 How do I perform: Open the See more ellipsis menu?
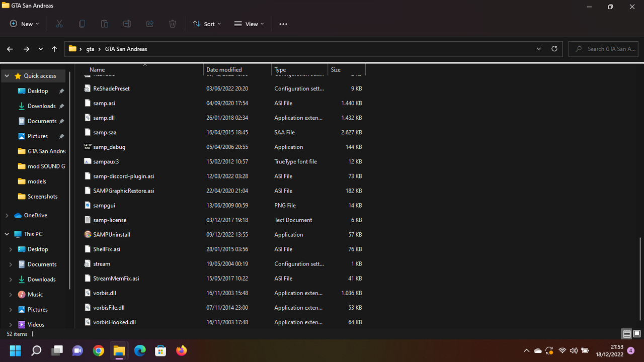[283, 24]
